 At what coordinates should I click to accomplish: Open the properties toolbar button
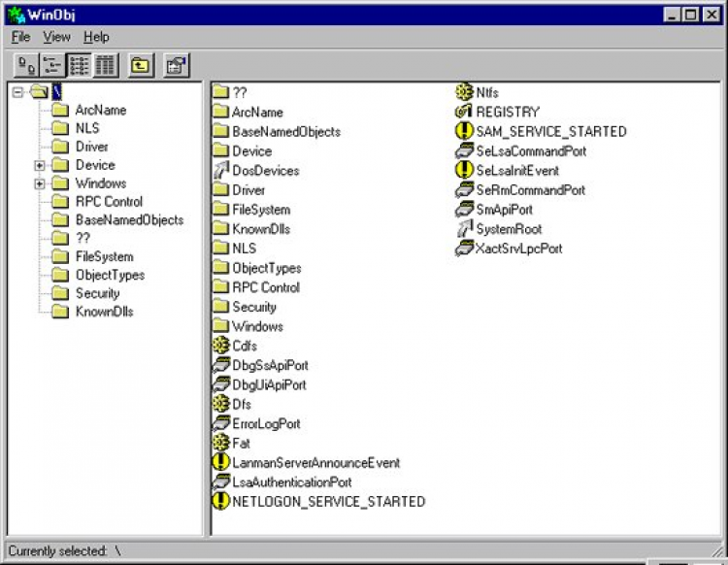click(177, 65)
